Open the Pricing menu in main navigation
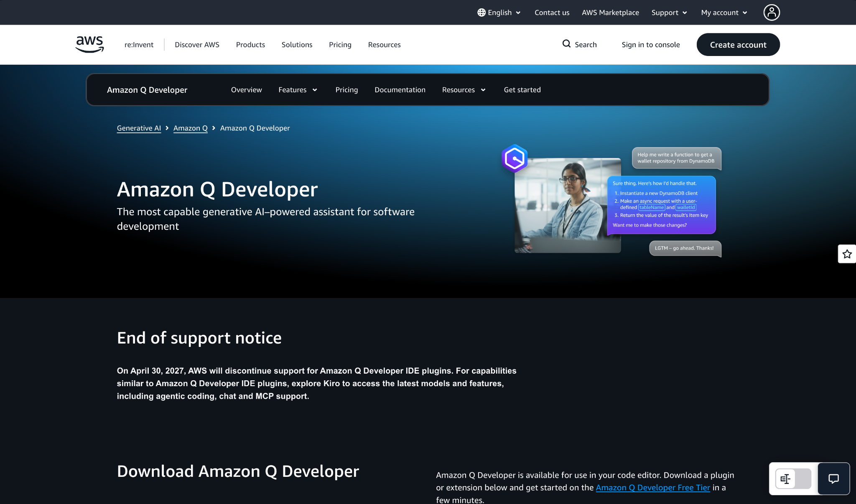The image size is (856, 504). pyautogui.click(x=340, y=45)
